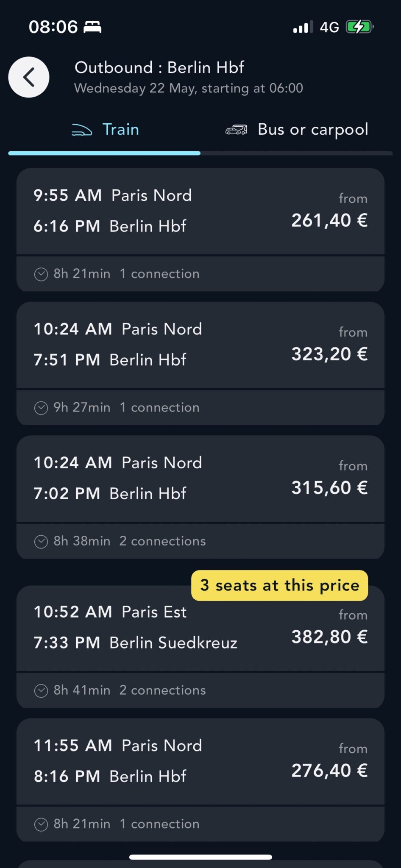This screenshot has width=401, height=868.
Task: Expand 2 connections on Paris Est trip
Action: 162,690
